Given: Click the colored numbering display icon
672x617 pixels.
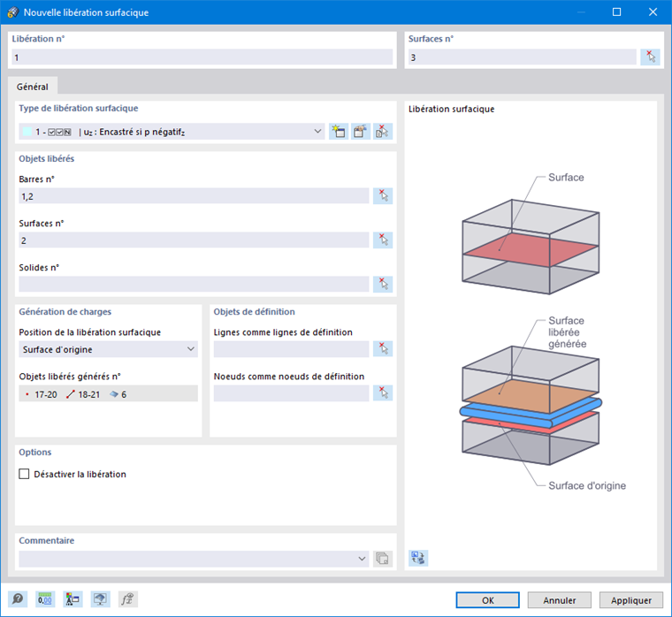Looking at the screenshot, I should click(73, 599).
